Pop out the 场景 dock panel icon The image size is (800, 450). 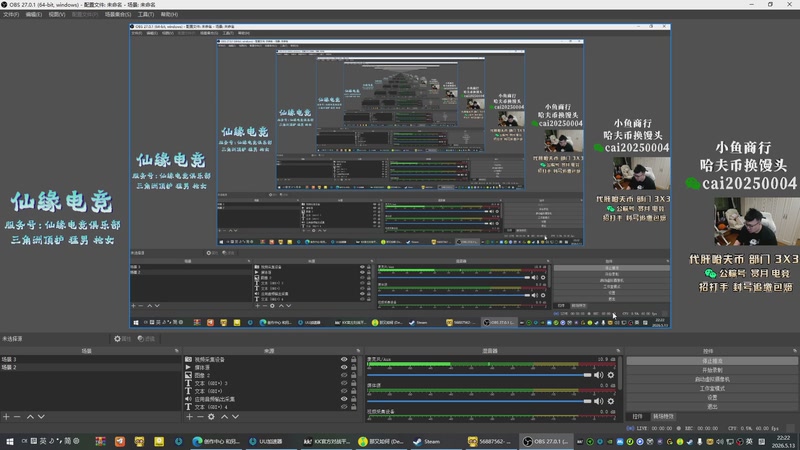tap(177, 351)
